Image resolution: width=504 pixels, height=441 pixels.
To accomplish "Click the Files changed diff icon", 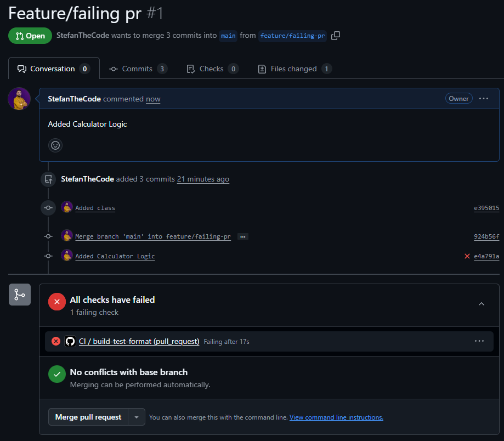I will point(261,69).
